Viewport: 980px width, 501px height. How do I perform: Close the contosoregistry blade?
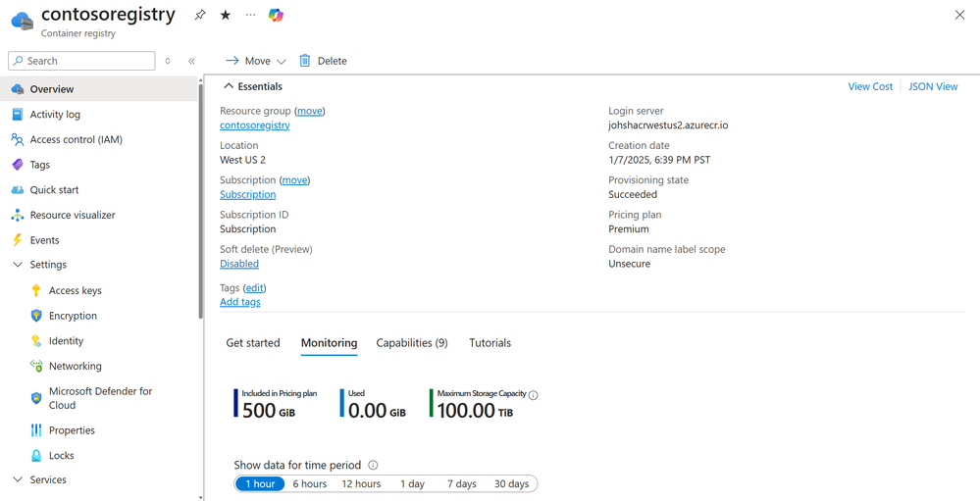(x=959, y=15)
